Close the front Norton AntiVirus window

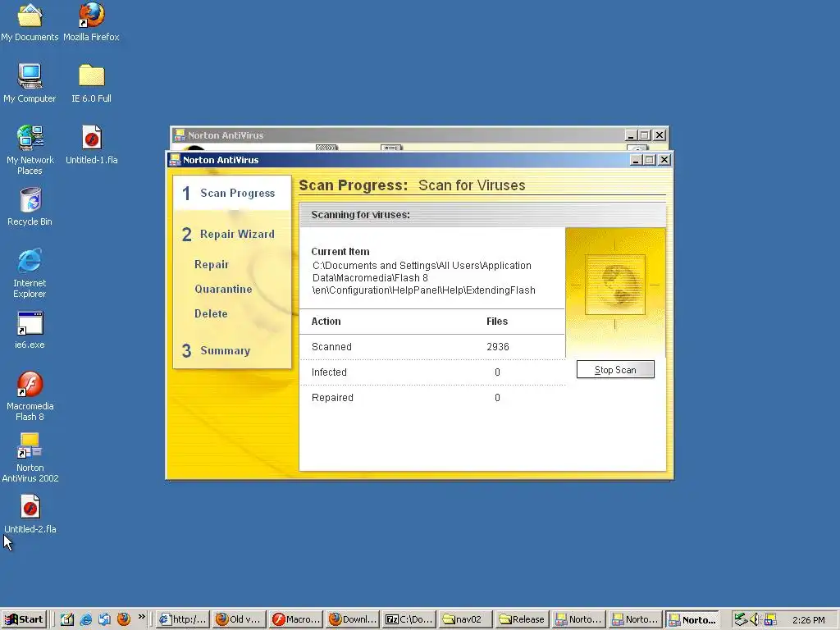[x=664, y=160]
